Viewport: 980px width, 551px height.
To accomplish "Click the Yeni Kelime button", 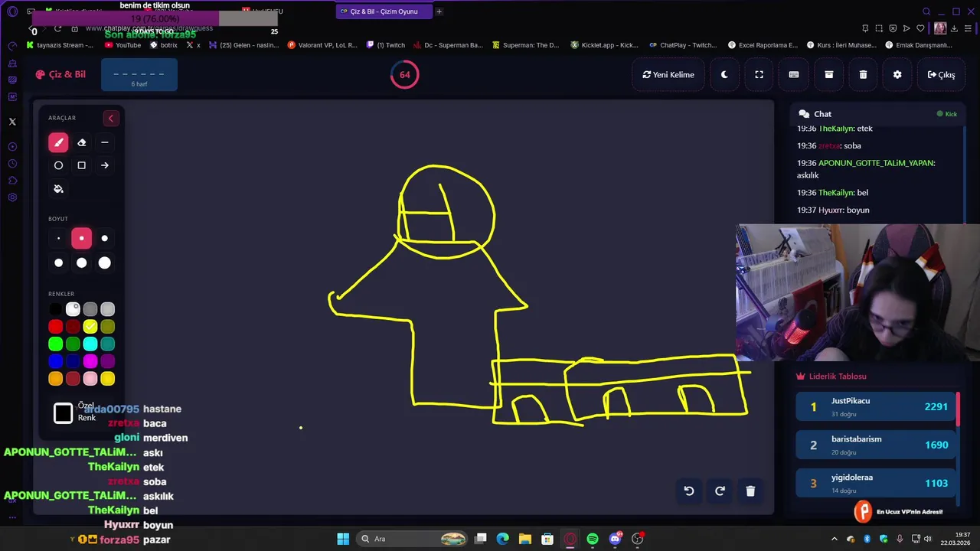I will click(x=668, y=75).
